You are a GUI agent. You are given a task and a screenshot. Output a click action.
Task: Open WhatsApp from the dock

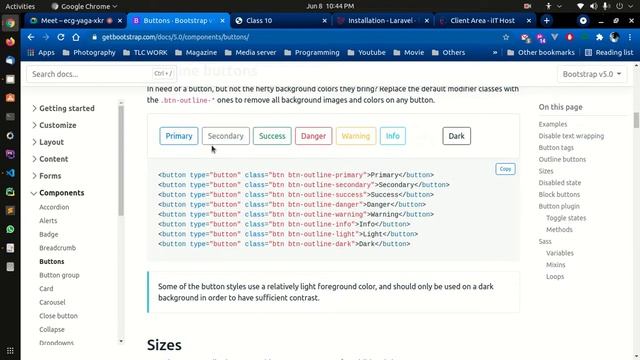coord(10,229)
